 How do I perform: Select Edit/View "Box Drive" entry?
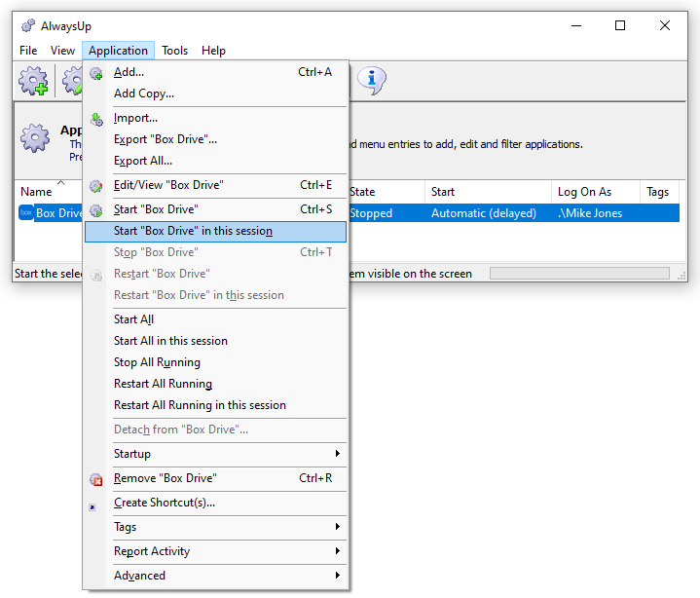coord(215,185)
